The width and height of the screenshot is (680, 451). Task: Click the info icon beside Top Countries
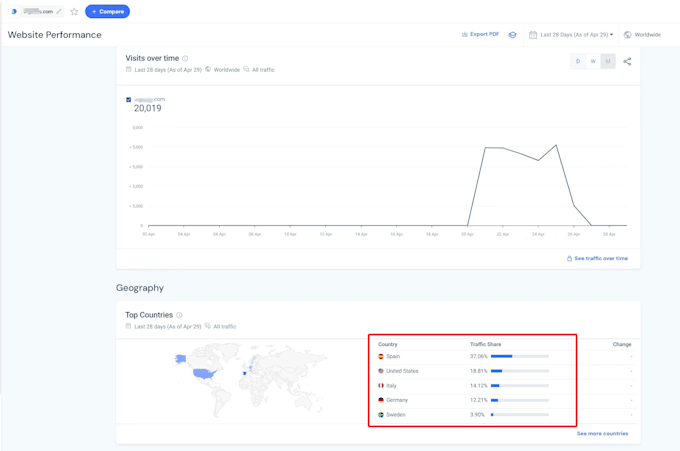click(179, 315)
